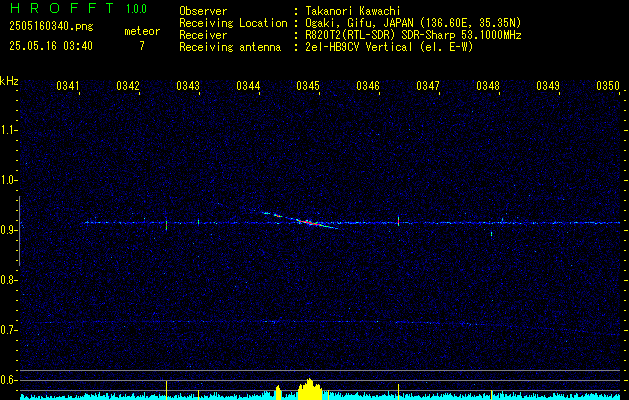Click the bright red meteor echo trace
This screenshot has height=400, width=629.
309,222
